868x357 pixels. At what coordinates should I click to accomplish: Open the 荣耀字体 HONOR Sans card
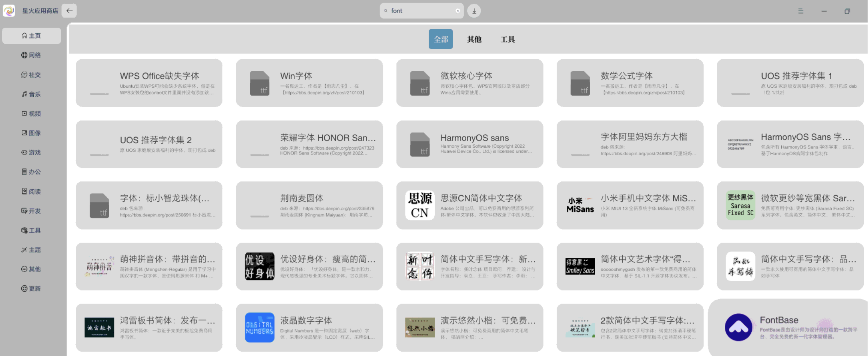[x=309, y=144]
